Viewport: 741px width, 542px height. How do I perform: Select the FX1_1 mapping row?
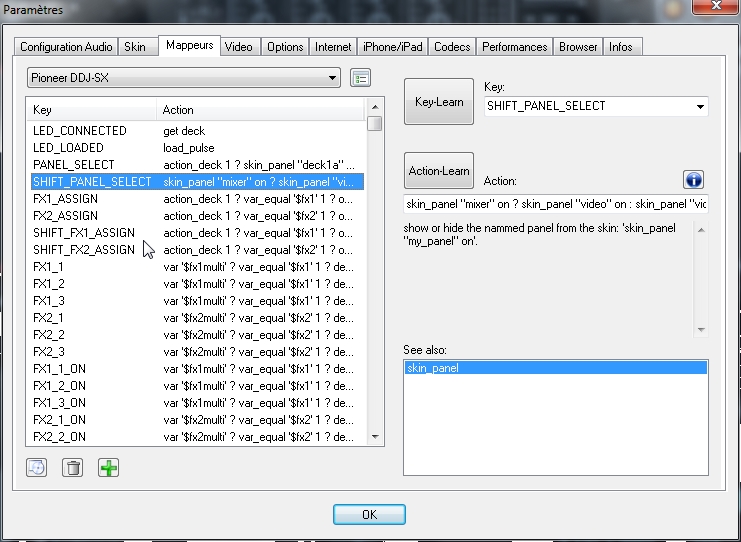click(x=197, y=267)
